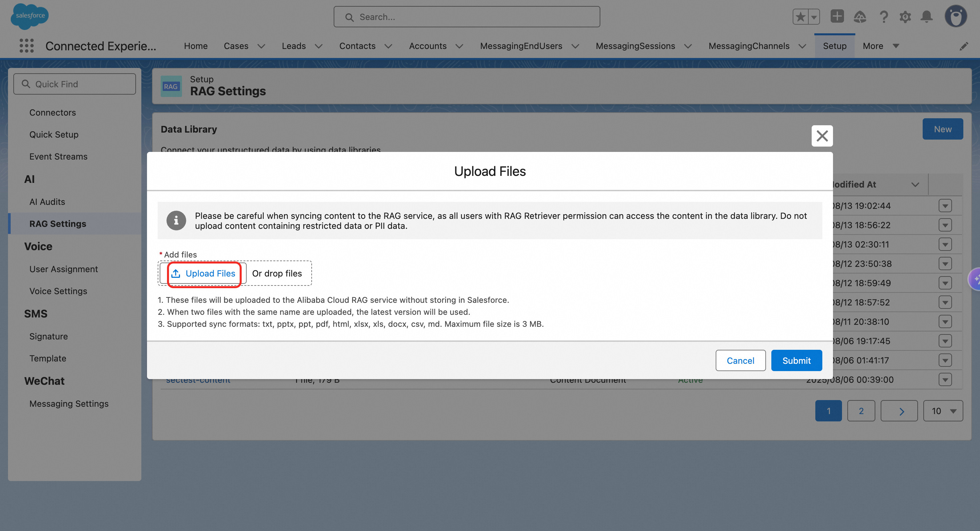This screenshot has height=531, width=980.
Task: Open row actions for 08/06 00:39:00 entry
Action: (945, 379)
